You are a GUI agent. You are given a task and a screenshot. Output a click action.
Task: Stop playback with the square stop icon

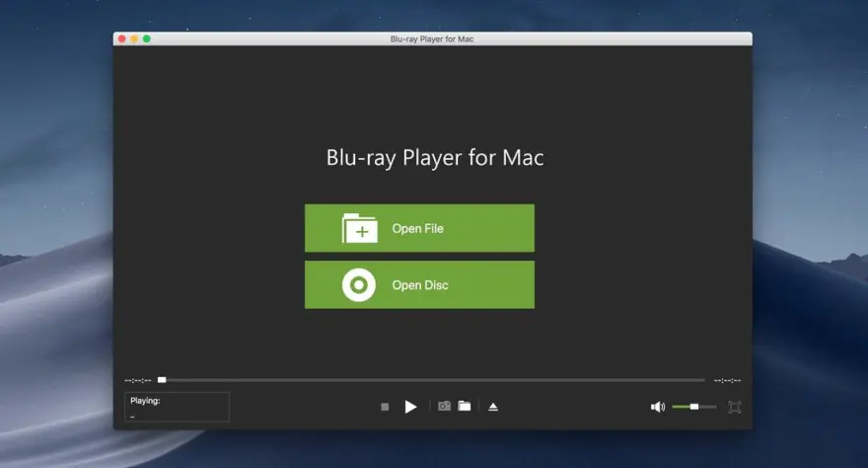[385, 407]
